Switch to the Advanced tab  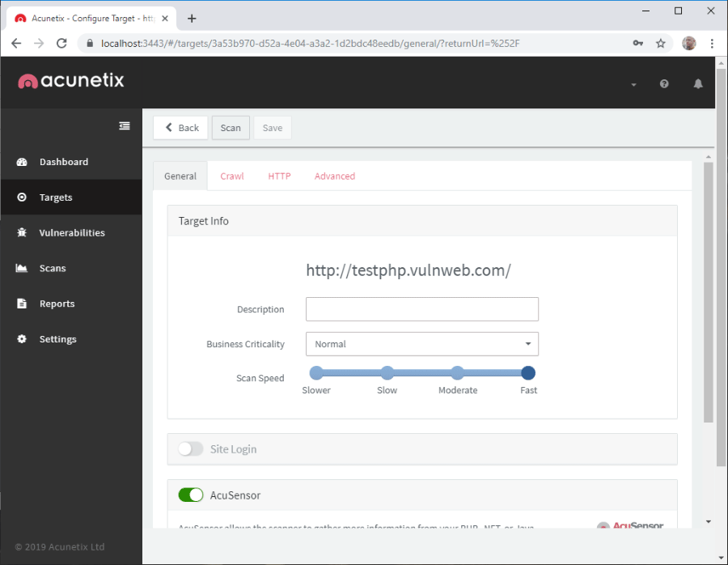[x=335, y=176]
